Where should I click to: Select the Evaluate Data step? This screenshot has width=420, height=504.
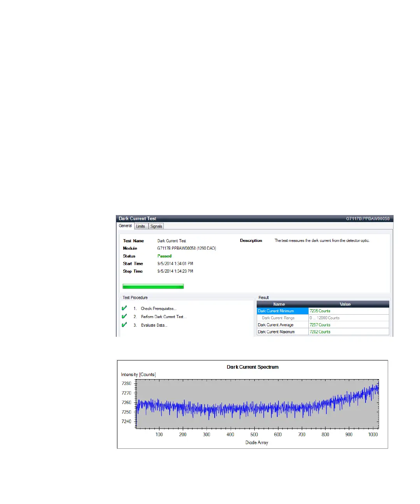pos(154,325)
